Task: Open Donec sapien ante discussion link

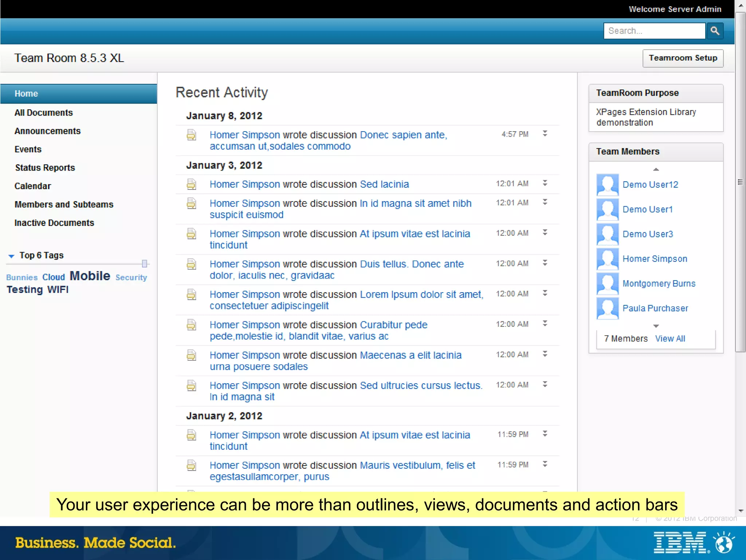Action: (328, 141)
